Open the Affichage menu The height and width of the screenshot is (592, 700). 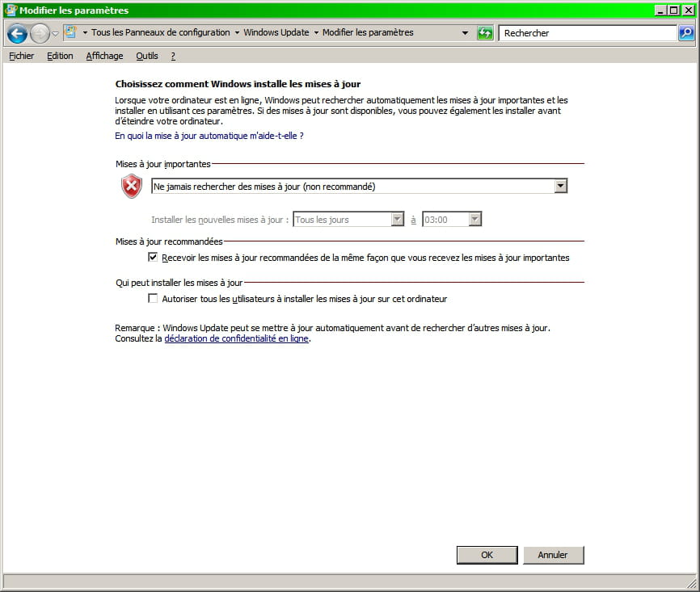[x=104, y=56]
